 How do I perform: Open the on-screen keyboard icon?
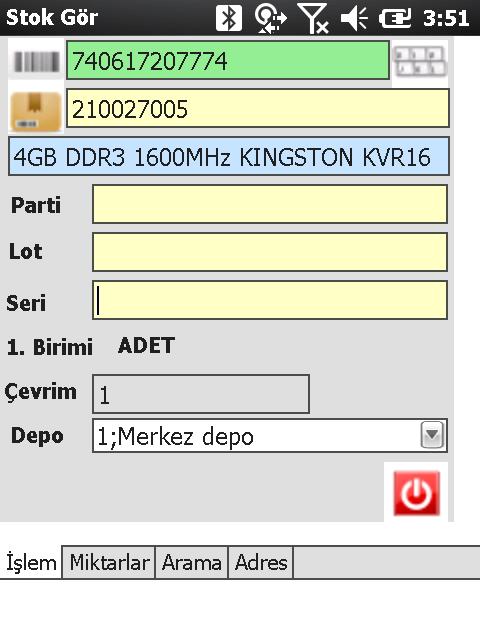pyautogui.click(x=420, y=62)
